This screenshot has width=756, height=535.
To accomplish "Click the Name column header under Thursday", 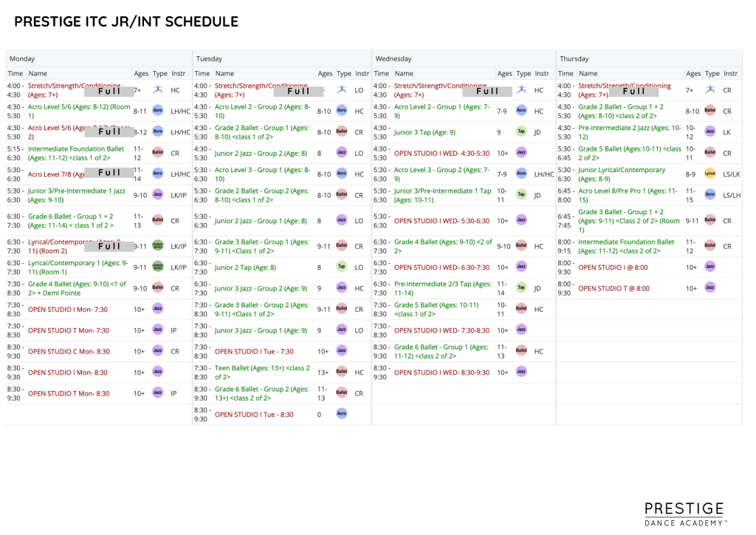I will coord(588,73).
